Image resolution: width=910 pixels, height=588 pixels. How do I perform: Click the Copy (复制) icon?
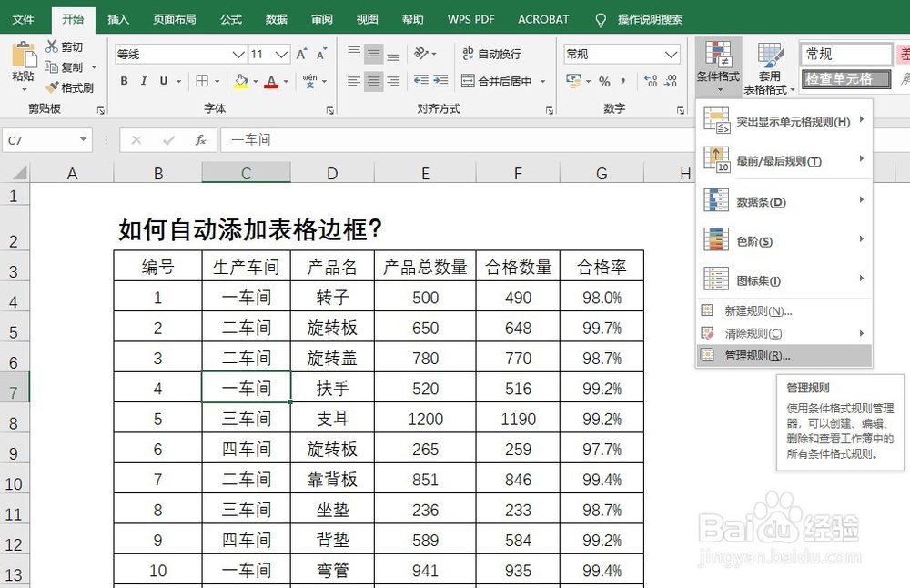pos(55,66)
